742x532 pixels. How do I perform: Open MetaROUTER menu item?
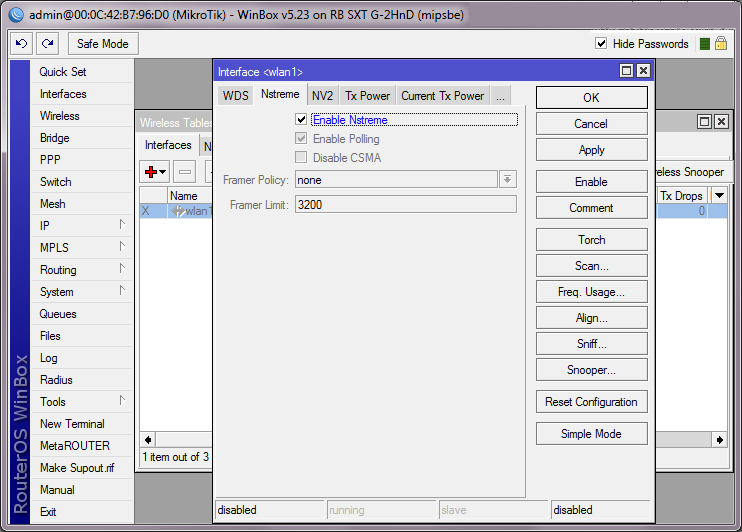[81, 446]
